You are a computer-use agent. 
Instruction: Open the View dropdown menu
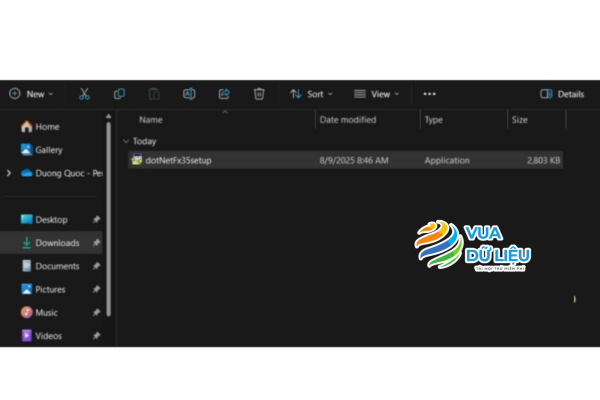click(x=376, y=94)
